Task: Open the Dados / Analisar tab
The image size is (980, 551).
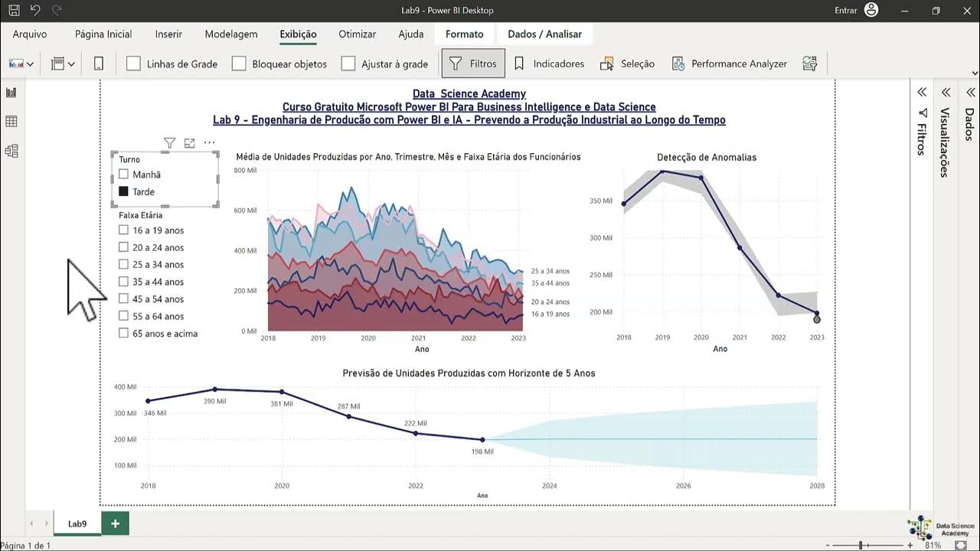Action: coord(545,34)
